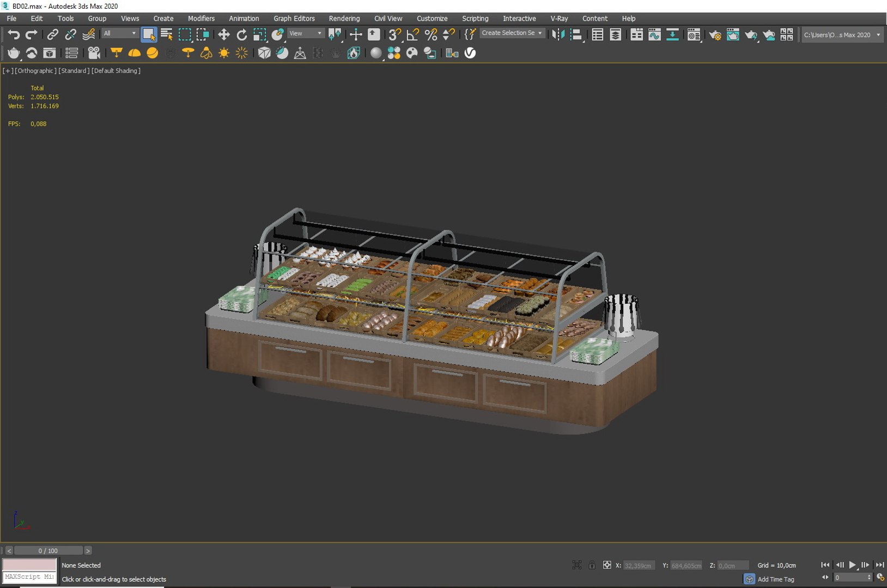The height and width of the screenshot is (588, 887).
Task: Open the Rendered Frame Window icon
Action: (x=733, y=35)
